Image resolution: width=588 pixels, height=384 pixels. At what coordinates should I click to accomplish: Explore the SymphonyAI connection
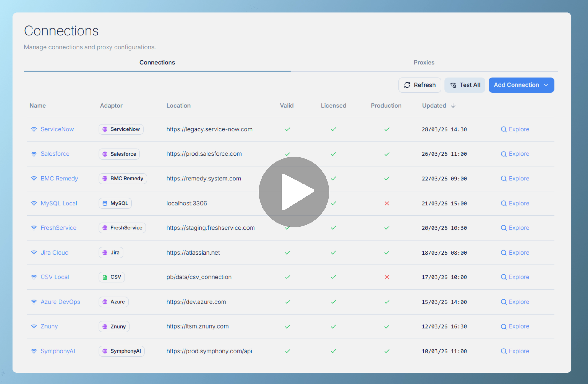point(515,351)
